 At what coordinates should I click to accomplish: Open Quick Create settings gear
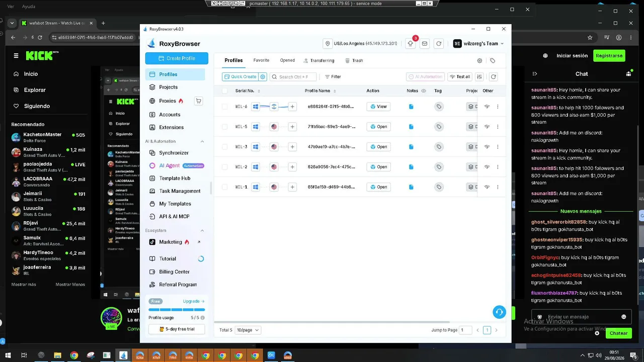[x=263, y=77]
